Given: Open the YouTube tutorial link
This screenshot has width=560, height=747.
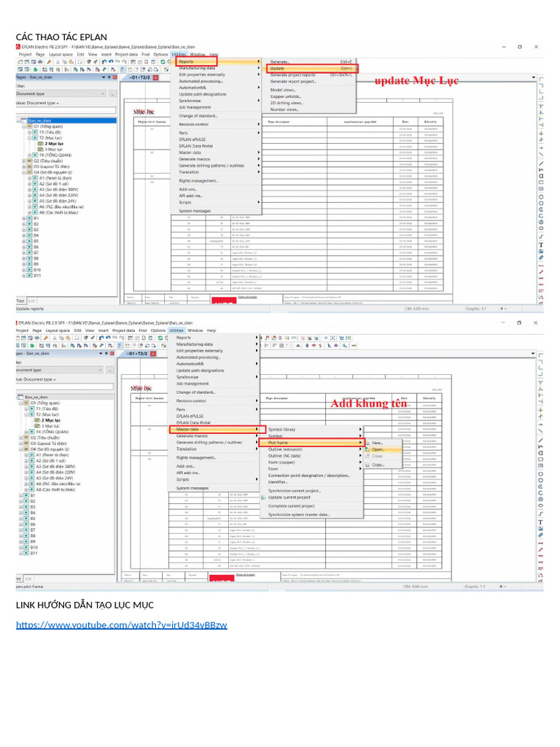Looking at the screenshot, I should tap(121, 625).
